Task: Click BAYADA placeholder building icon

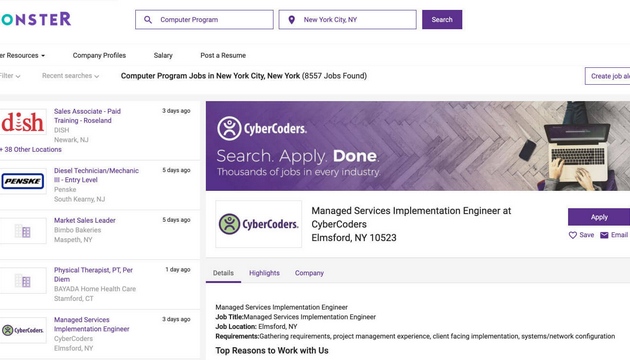Action: (23, 281)
